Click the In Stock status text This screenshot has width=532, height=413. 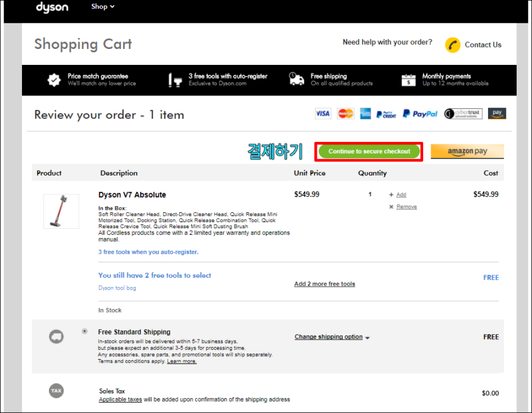[110, 310]
